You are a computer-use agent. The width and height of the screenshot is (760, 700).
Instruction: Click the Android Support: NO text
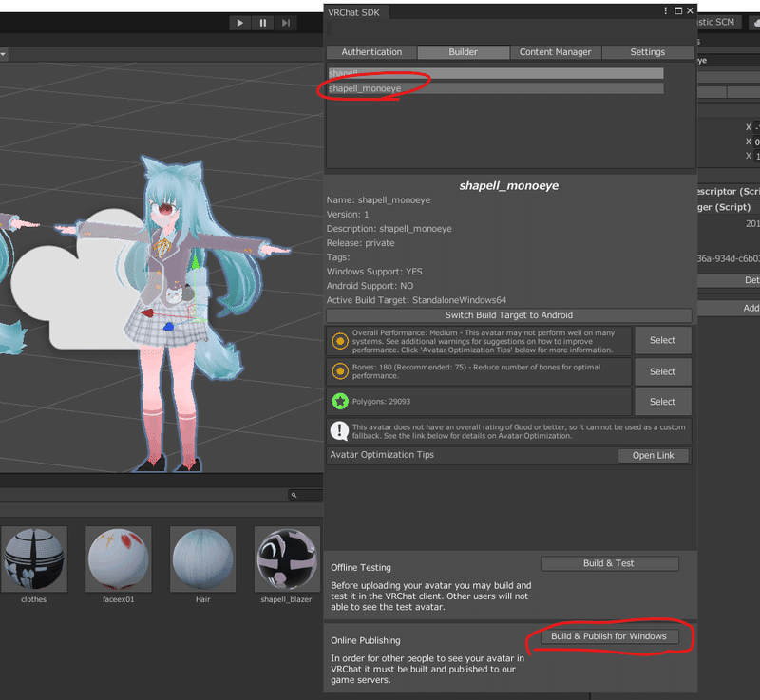(370, 286)
